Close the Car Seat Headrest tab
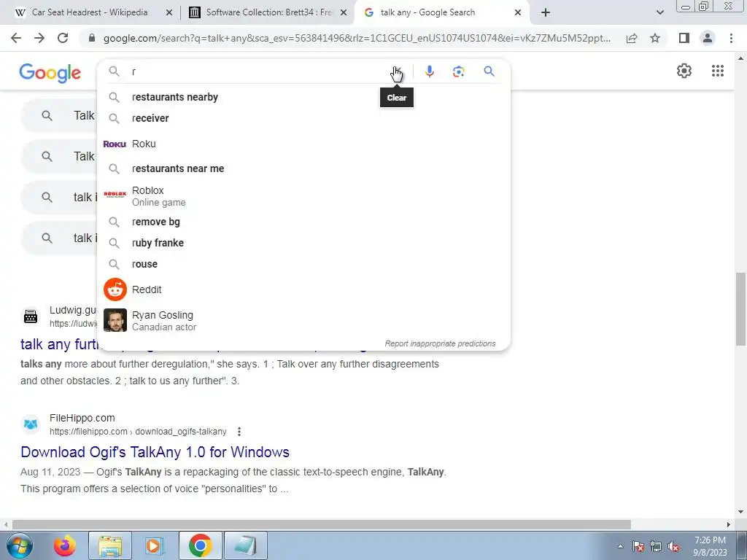The height and width of the screenshot is (560, 747). coord(169,13)
